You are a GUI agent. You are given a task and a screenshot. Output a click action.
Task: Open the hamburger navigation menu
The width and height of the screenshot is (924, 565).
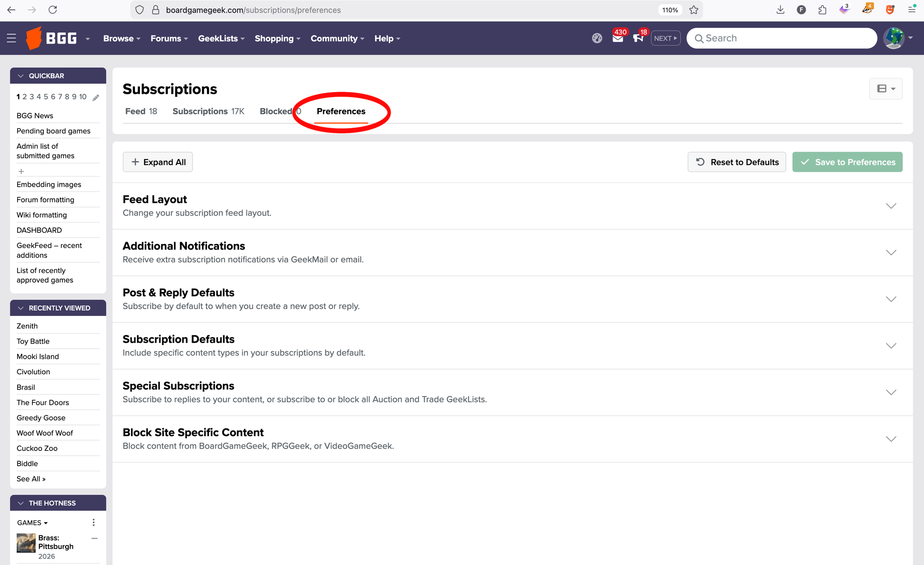(12, 38)
